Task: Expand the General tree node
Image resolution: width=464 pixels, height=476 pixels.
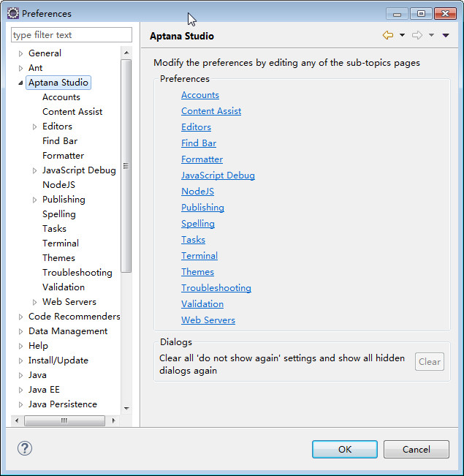Action: click(20, 53)
